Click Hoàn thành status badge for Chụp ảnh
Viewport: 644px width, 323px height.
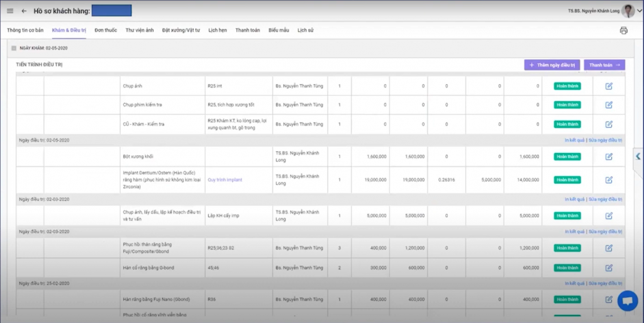point(567,86)
